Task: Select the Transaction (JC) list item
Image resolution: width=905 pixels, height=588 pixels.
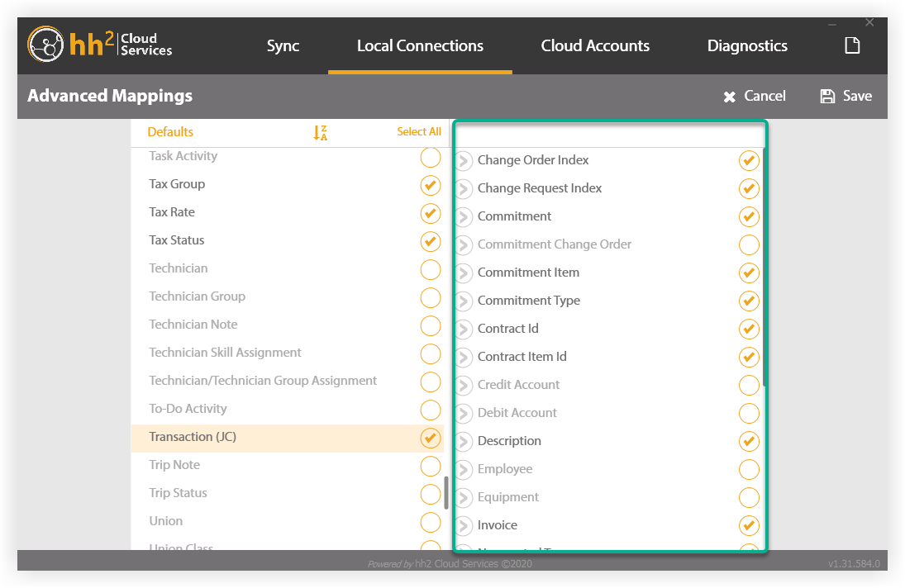Action: [193, 437]
